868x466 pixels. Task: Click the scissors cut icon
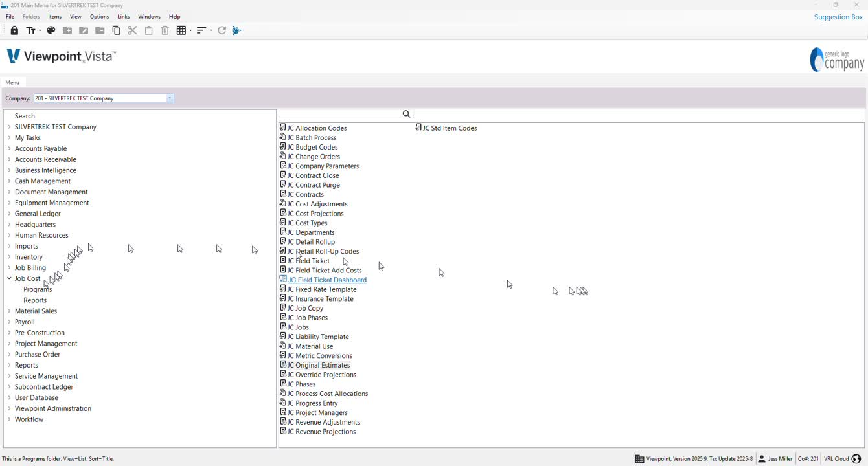132,30
